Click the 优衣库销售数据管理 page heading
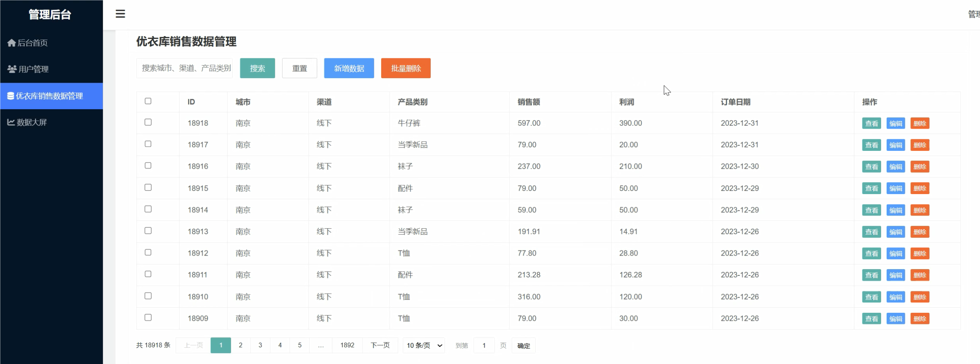980x364 pixels. (186, 41)
